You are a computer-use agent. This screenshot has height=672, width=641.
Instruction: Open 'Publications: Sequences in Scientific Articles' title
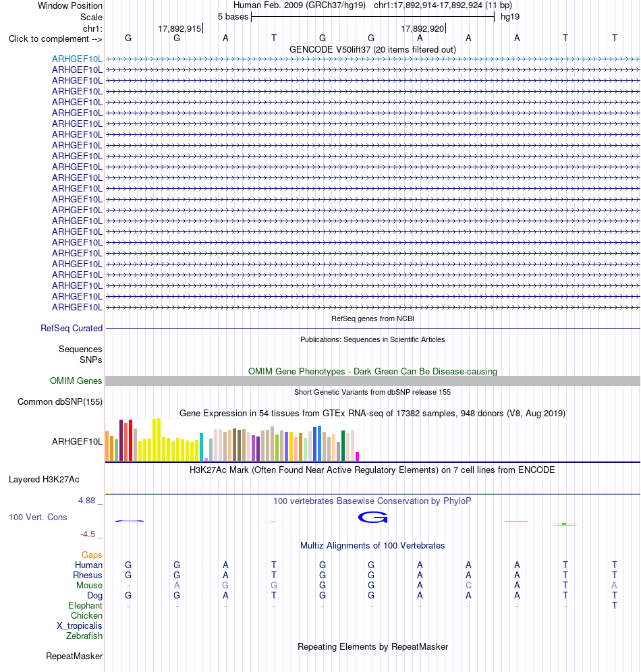click(x=372, y=340)
